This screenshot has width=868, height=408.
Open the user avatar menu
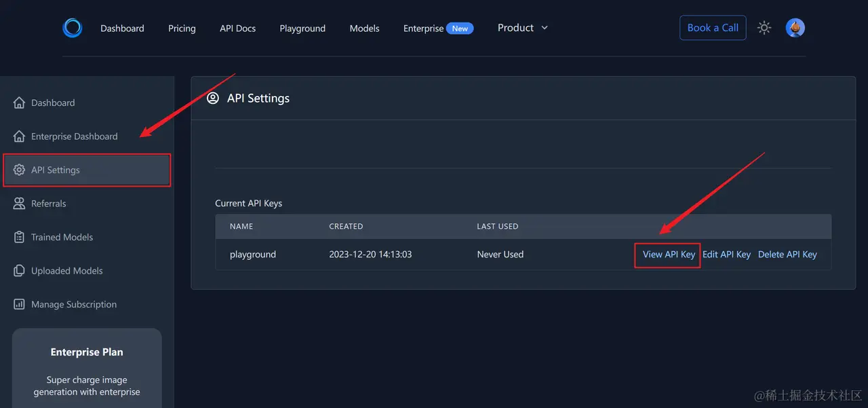pos(795,28)
